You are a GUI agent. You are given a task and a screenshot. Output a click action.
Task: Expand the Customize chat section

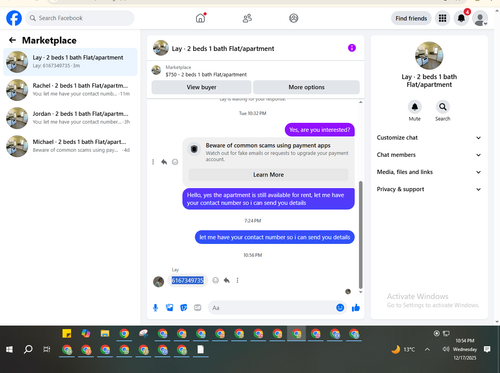coord(429,138)
